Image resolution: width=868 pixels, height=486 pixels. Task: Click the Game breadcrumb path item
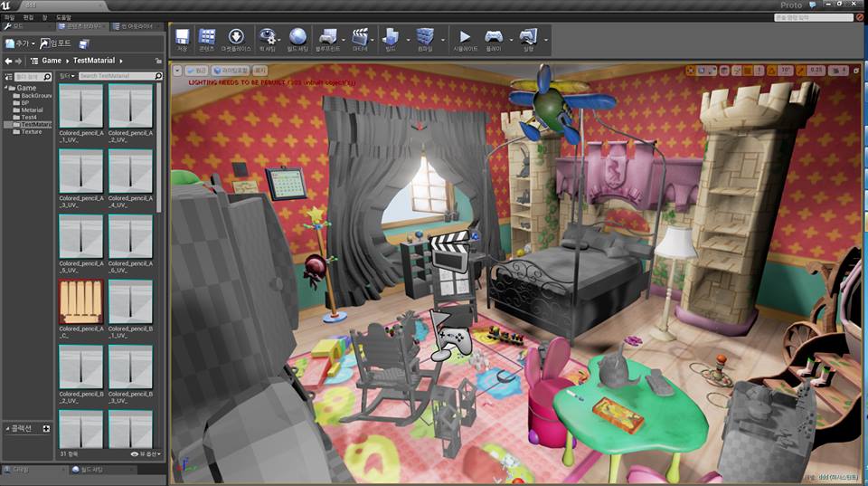point(52,61)
